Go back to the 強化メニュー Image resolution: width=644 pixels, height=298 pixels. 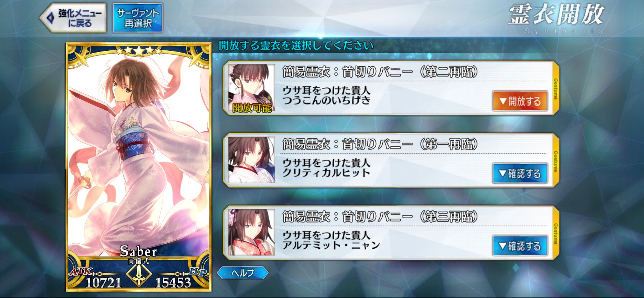[x=73, y=18]
